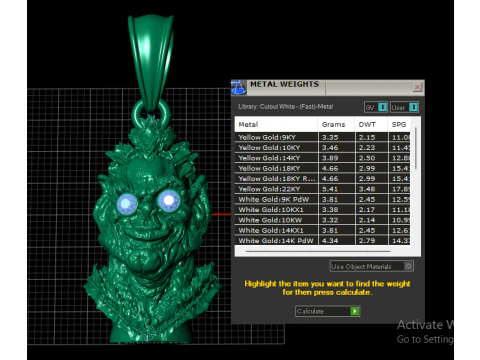
Task: Click the green arrow on Calculate
Action: click(355, 311)
